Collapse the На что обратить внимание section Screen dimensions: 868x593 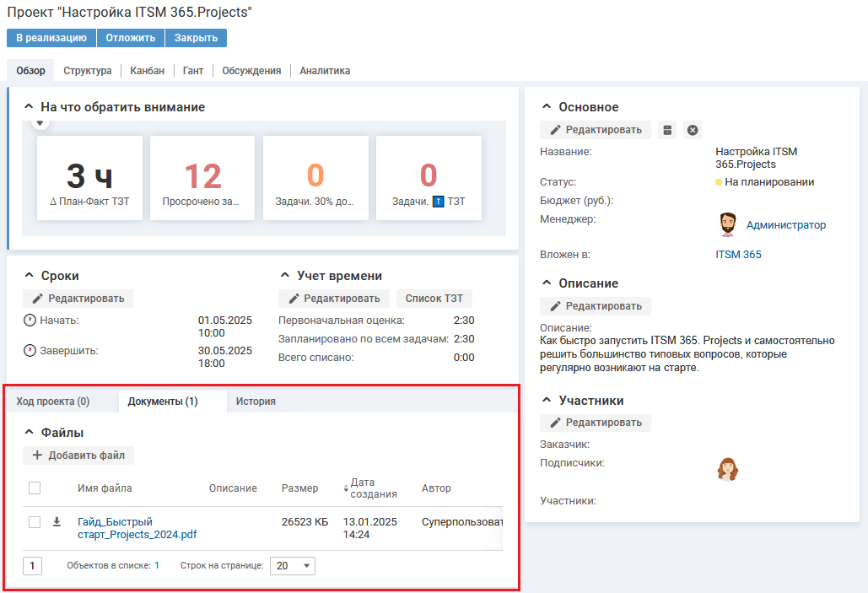[x=30, y=107]
